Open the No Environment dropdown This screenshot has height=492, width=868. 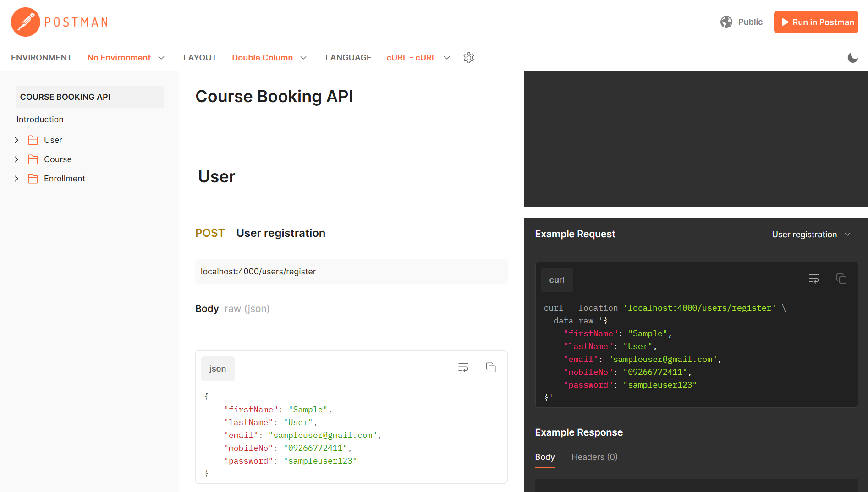coord(126,58)
